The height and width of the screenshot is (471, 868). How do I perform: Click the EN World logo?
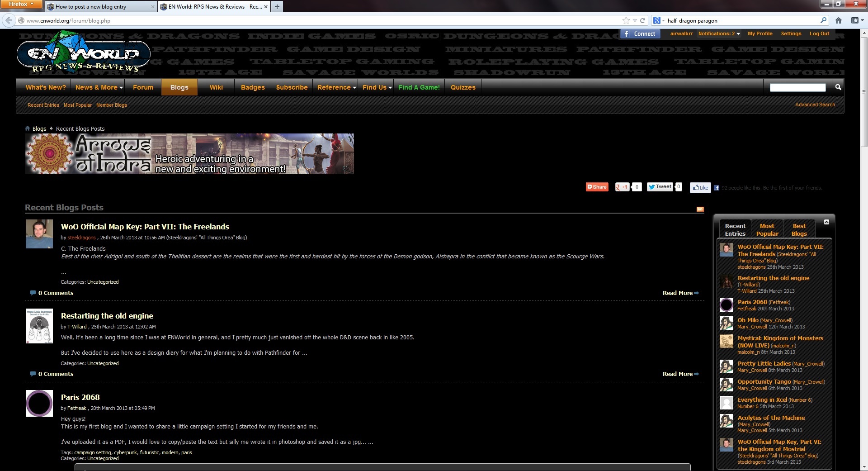[x=84, y=53]
